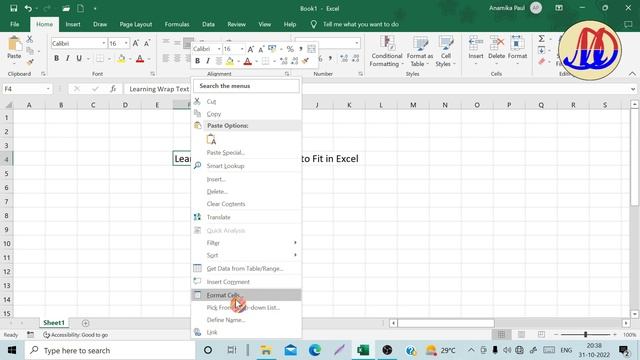Screen dimensions: 640x360
Task: Click the Format icon in the Cells group
Action: pos(517,42)
